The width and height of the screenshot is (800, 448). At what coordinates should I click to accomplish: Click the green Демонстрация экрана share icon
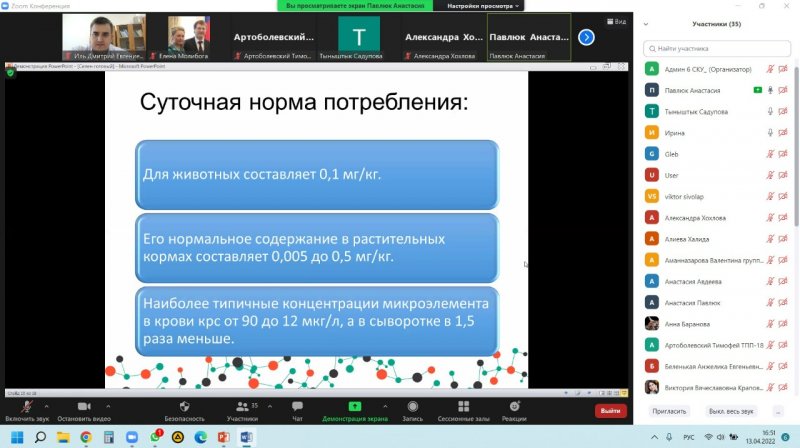(x=355, y=406)
